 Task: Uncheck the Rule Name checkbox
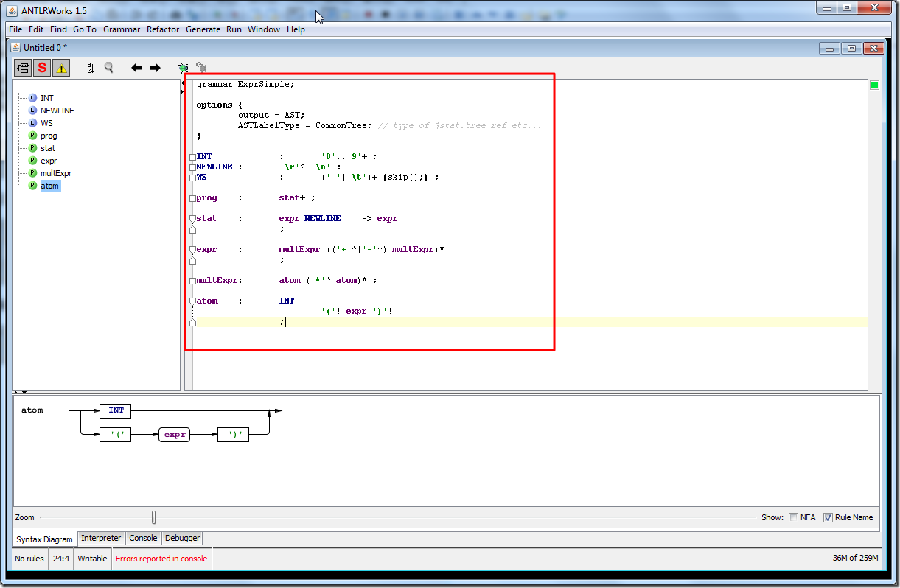(828, 517)
